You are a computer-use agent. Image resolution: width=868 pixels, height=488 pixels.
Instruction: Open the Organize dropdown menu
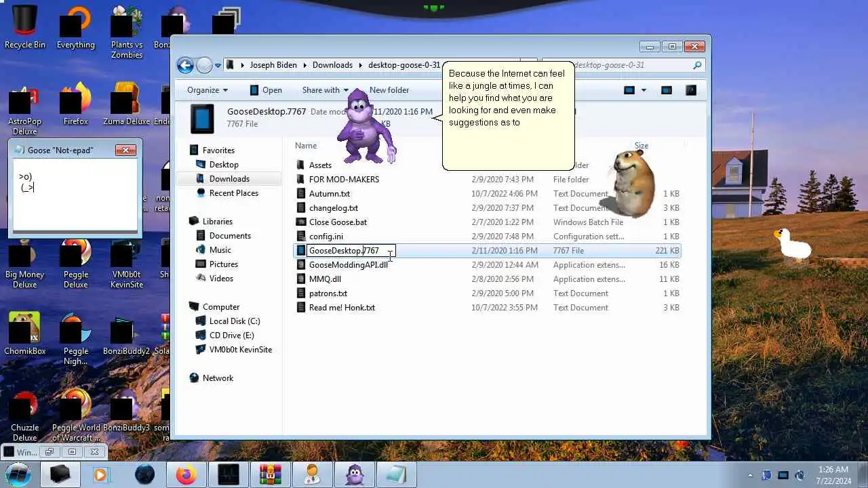[x=208, y=90]
